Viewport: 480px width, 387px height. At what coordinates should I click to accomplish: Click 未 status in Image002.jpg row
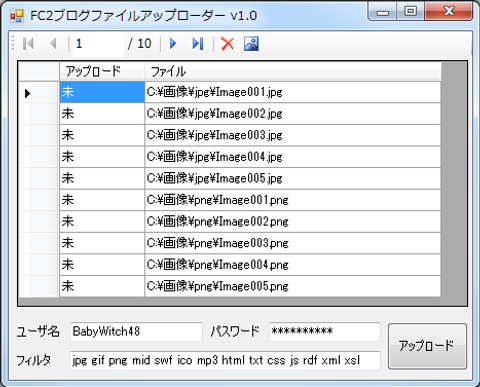coord(102,114)
